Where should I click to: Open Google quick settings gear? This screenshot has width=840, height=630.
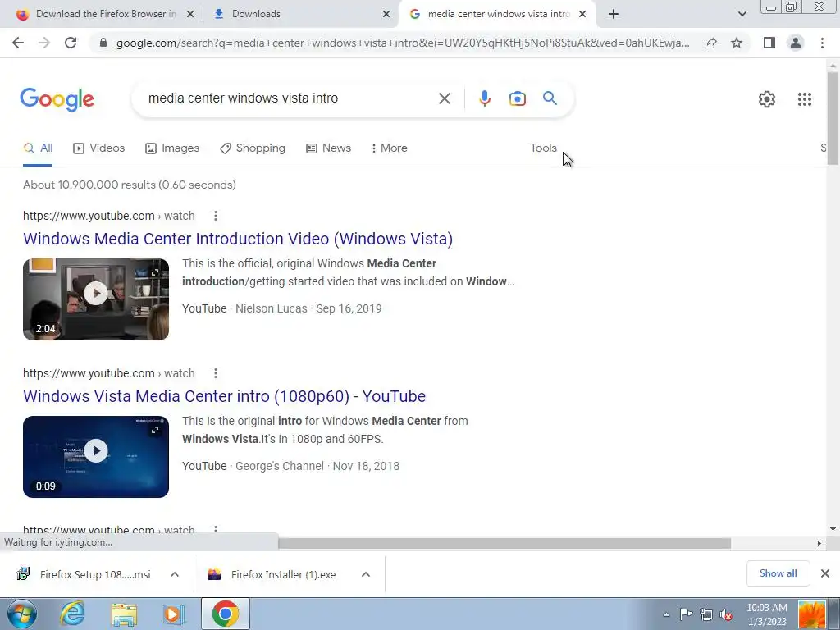tap(767, 99)
